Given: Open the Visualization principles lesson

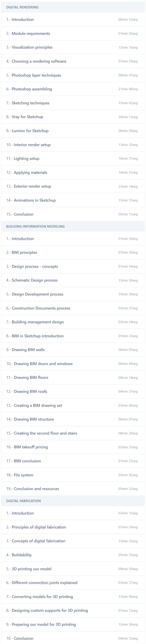Looking at the screenshot, I should tap(73, 47).
